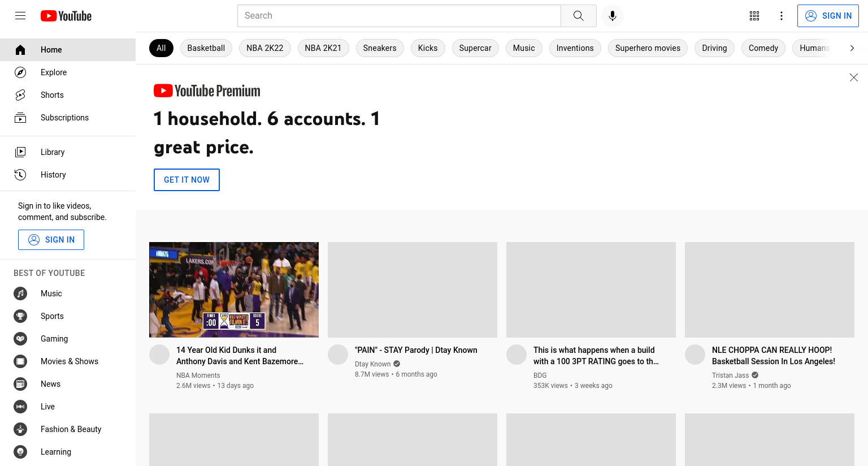Screen dimensions: 868x466
Task: Open Dtay Known channel avatar
Action: point(338,355)
